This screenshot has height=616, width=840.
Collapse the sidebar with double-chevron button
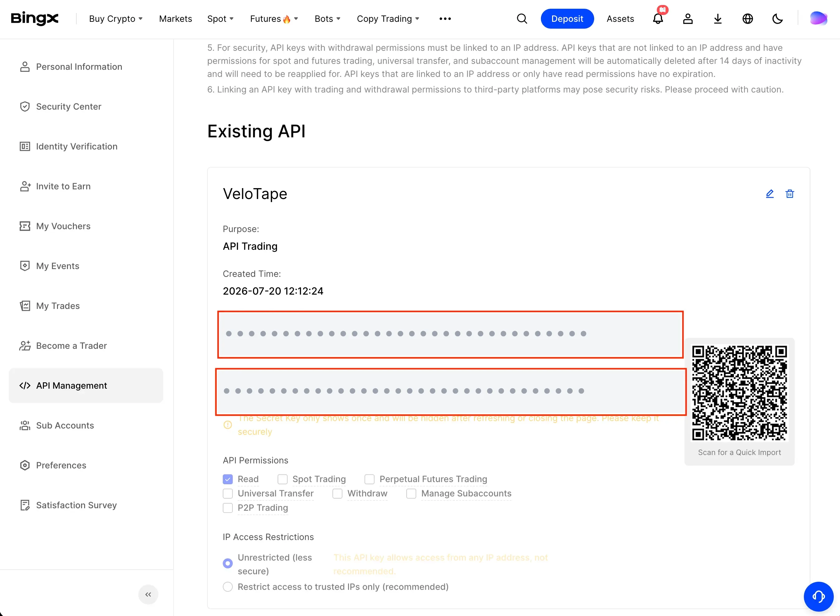pyautogui.click(x=148, y=595)
